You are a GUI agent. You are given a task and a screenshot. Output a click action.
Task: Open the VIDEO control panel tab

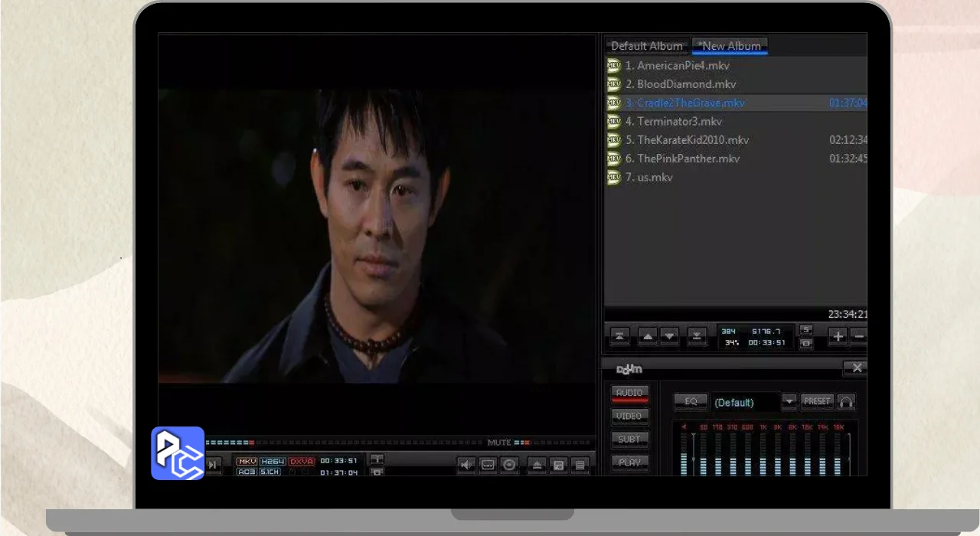tap(629, 416)
